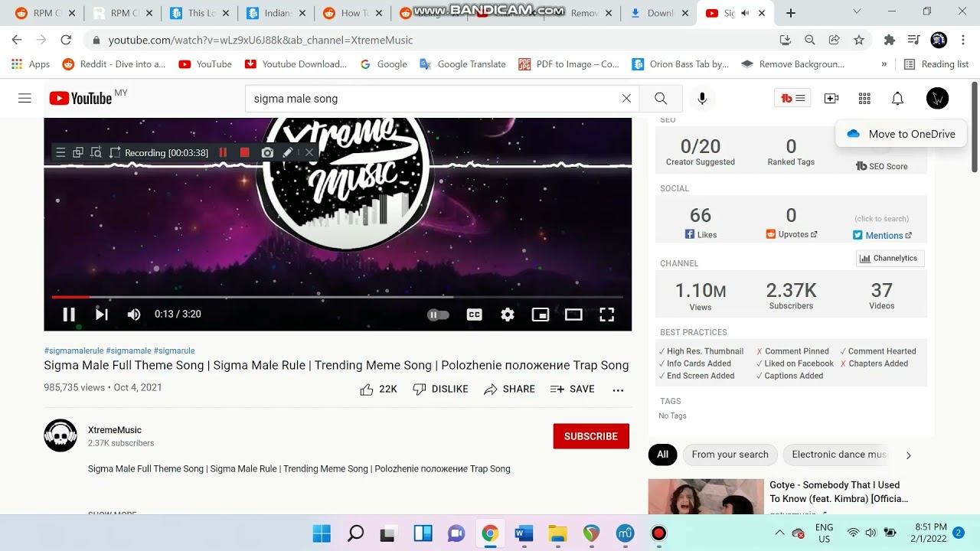Go to YouTube home via logo

coord(80,98)
